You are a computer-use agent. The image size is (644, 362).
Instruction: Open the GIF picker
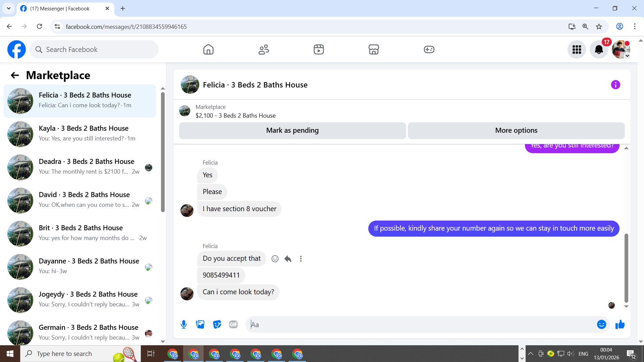233,324
